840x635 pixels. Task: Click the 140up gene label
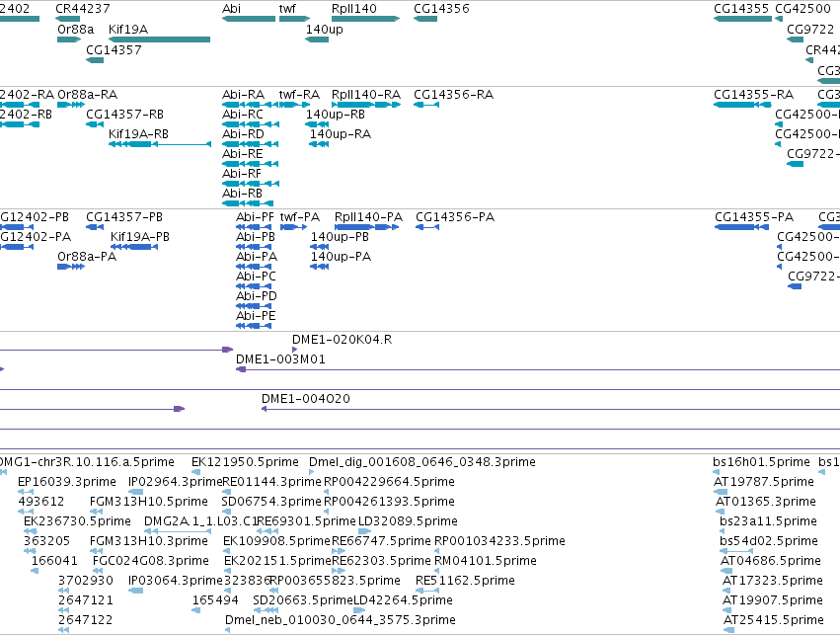coord(324,29)
